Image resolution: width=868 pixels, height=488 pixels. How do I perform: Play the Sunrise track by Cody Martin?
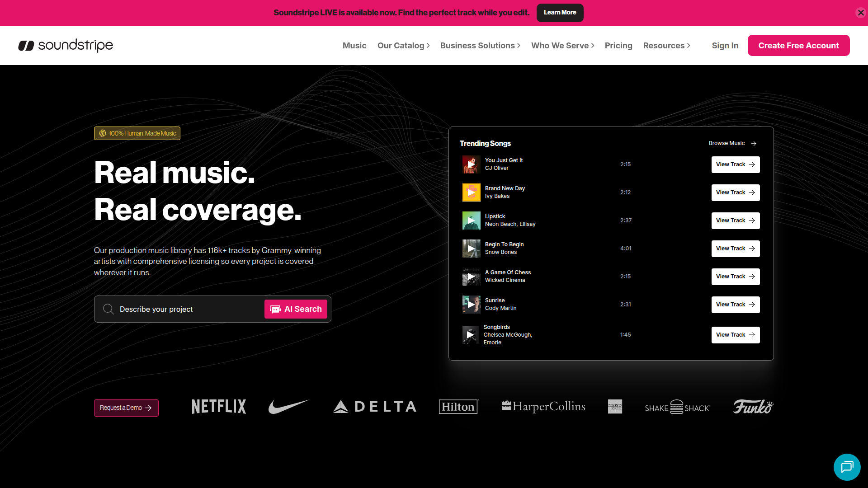pyautogui.click(x=471, y=305)
